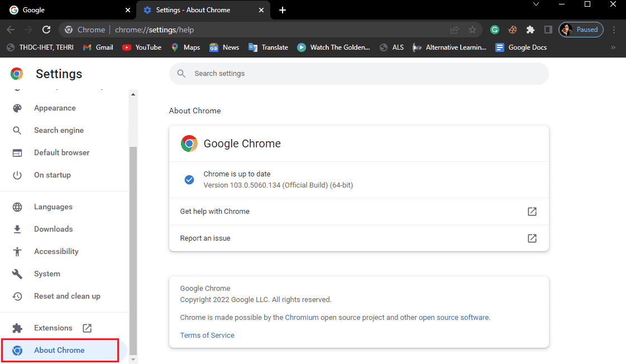This screenshot has height=364, width=626.
Task: Toggle the side panel icon
Action: coord(548,30)
